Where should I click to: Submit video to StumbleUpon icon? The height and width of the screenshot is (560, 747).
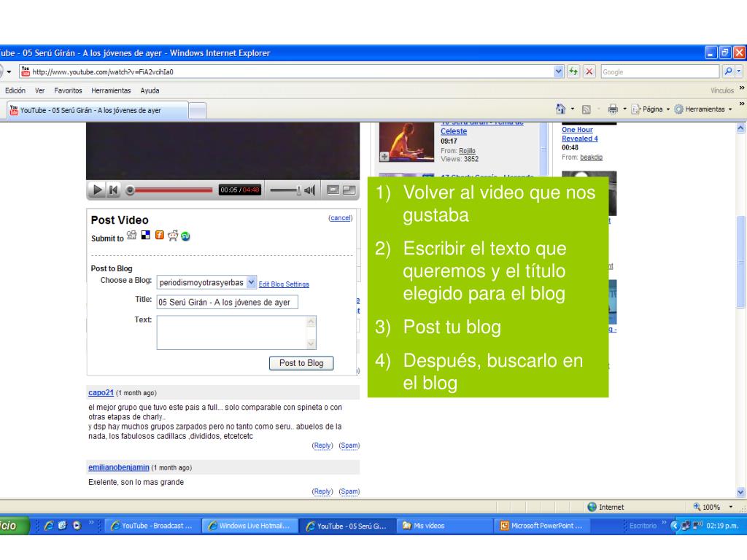pos(185,236)
